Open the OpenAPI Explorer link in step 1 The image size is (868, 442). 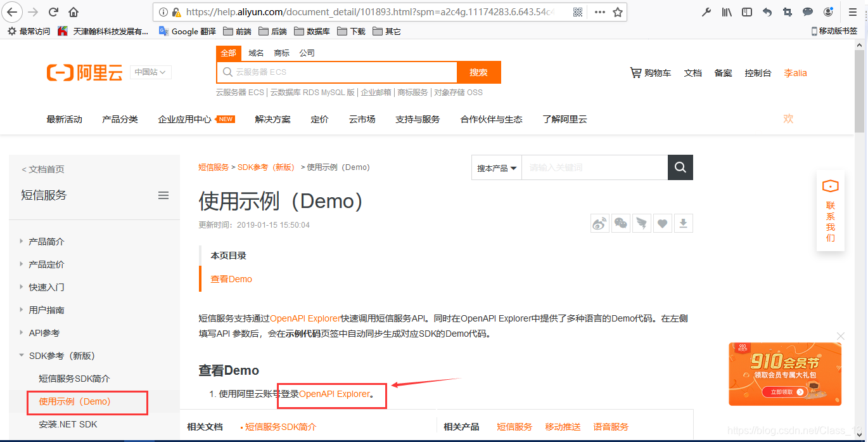click(334, 394)
